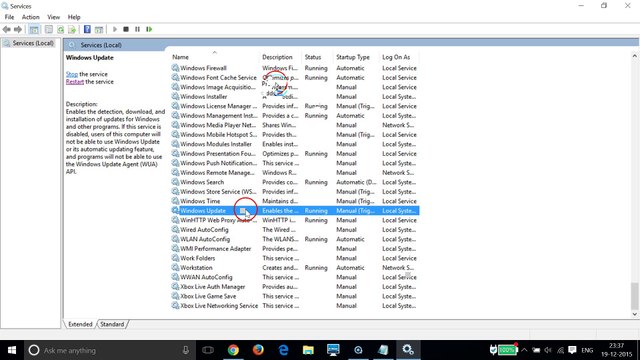Click the Export List toolbar icon
Image resolution: width=640 pixels, height=360 pixels.
[72, 29]
